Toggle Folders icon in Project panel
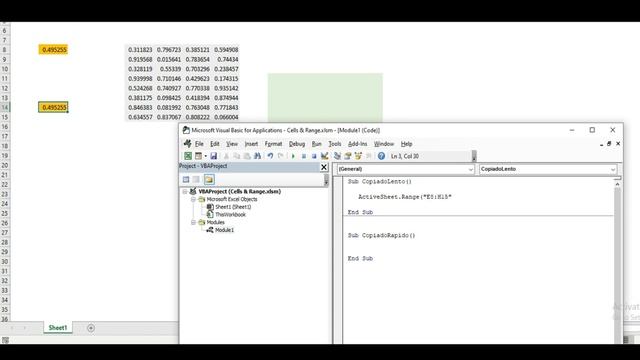640x360 pixels. (209, 180)
